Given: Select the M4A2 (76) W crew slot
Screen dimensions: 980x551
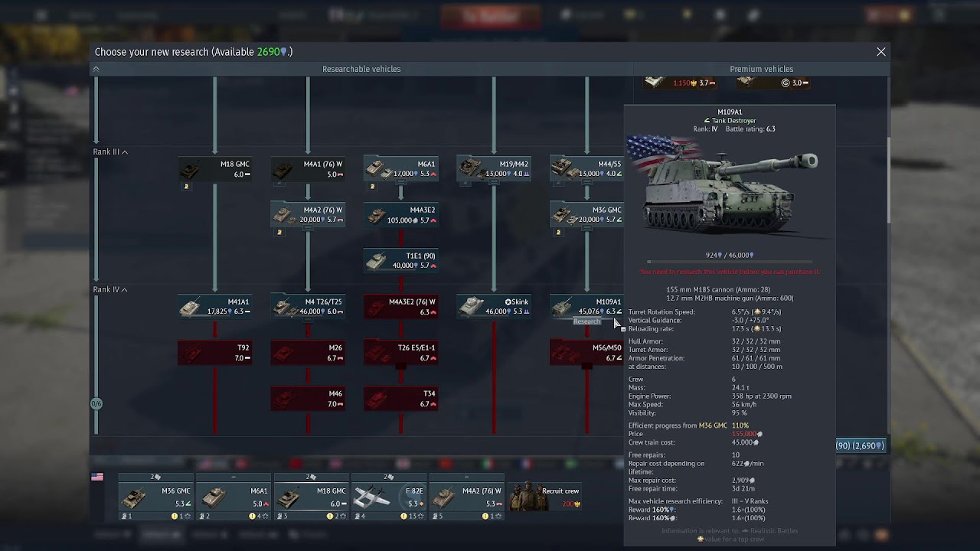Looking at the screenshot, I should tap(467, 497).
